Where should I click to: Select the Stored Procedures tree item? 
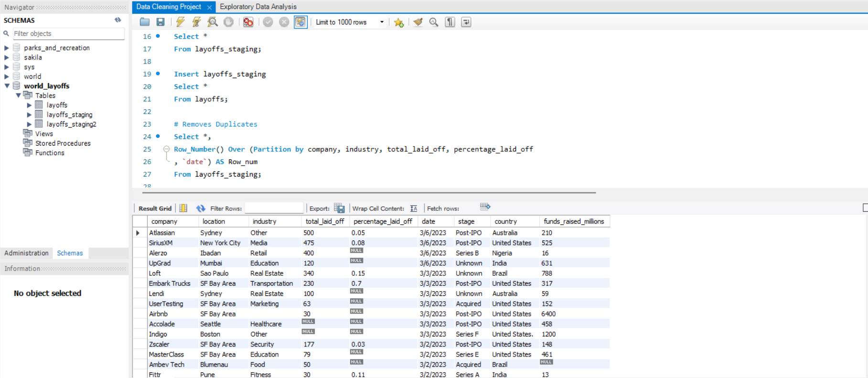(x=63, y=143)
